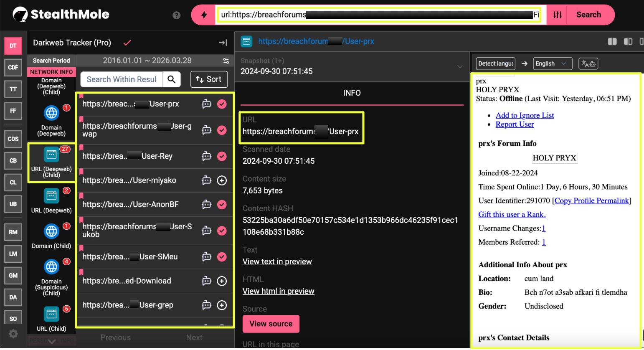Select URL (Deepweb) (Child) category
644x350 pixels.
51,162
